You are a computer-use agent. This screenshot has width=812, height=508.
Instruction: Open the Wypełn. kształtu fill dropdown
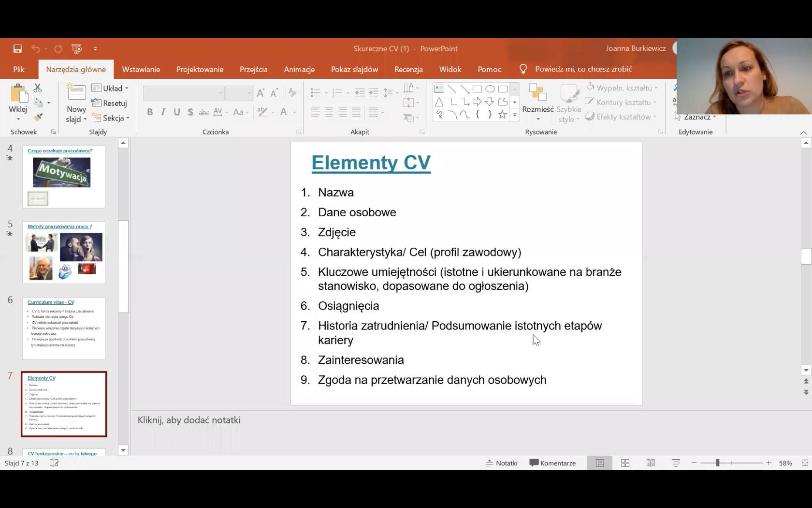[x=622, y=88]
